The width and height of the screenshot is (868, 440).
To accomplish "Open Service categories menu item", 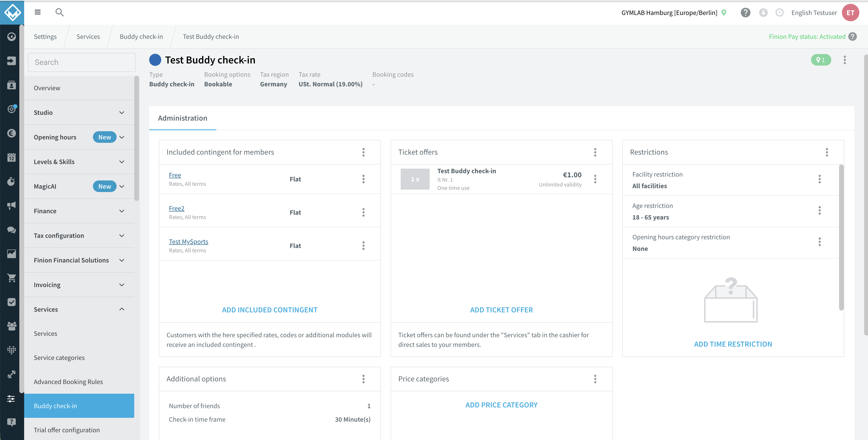I will 79,357.
